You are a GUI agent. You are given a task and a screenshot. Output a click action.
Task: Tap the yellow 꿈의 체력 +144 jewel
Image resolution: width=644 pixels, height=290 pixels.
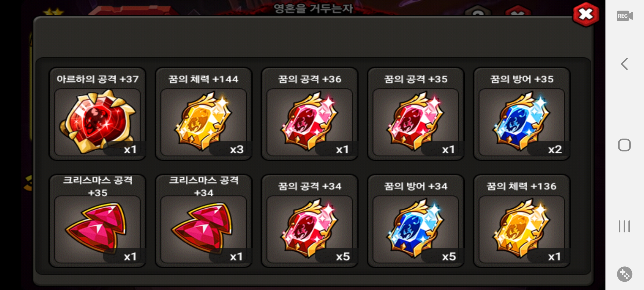pyautogui.click(x=203, y=122)
